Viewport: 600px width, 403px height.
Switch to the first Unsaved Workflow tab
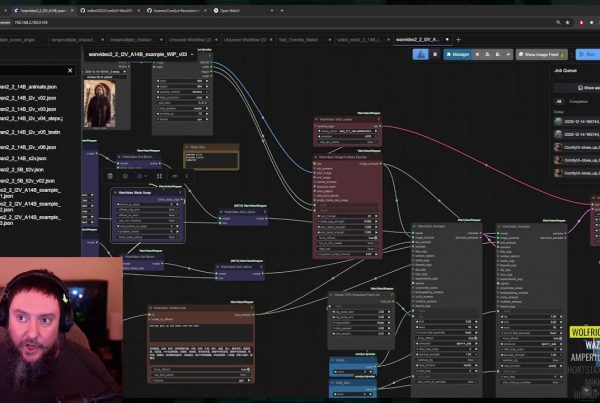coord(189,39)
